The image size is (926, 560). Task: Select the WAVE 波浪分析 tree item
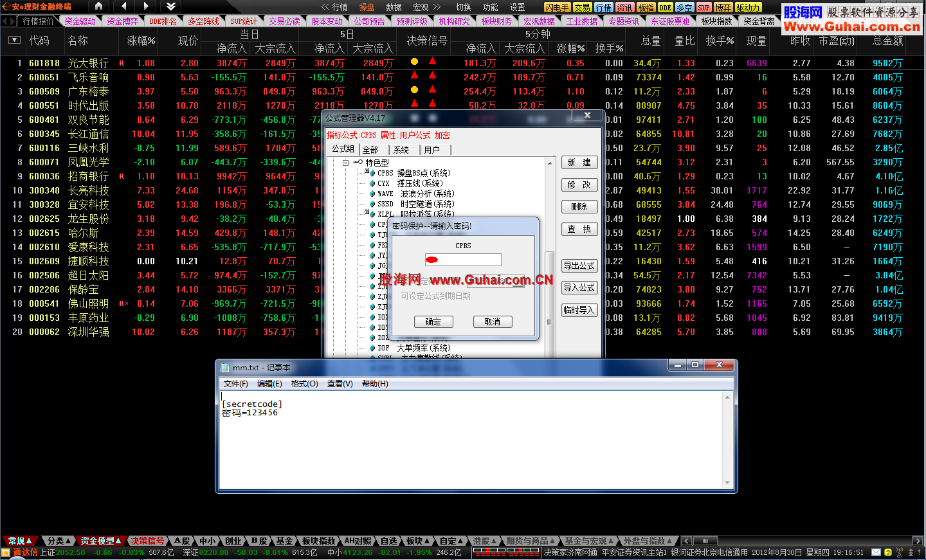(415, 194)
